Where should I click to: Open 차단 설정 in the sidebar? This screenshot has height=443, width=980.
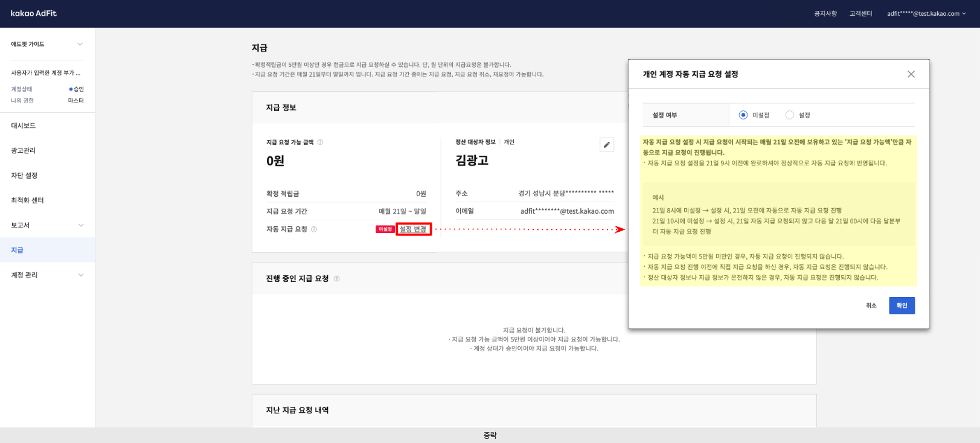point(24,176)
